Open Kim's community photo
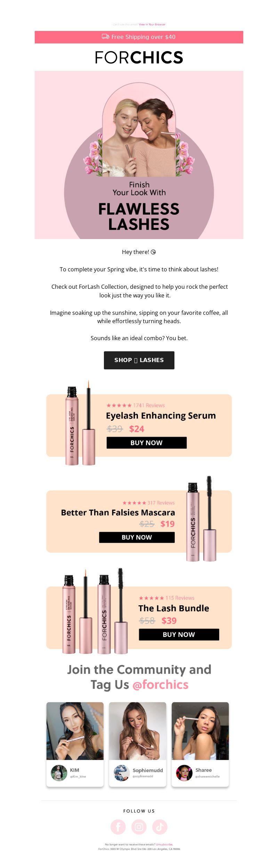Viewport: 278px width, 868px height. click(75, 731)
